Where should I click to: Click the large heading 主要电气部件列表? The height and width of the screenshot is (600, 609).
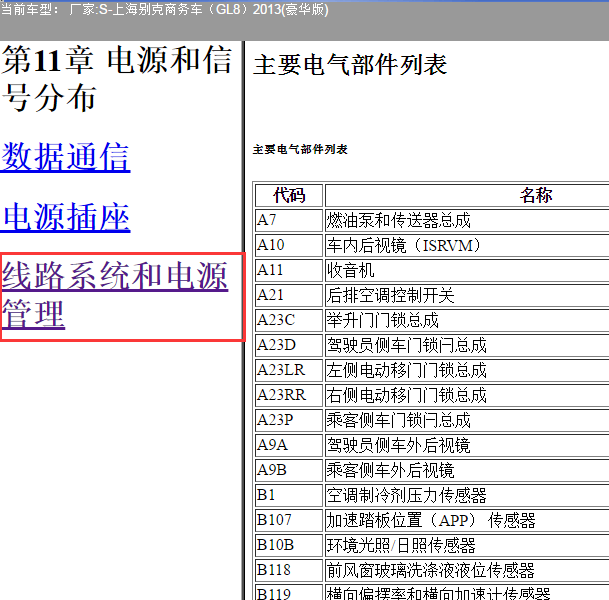(x=350, y=64)
